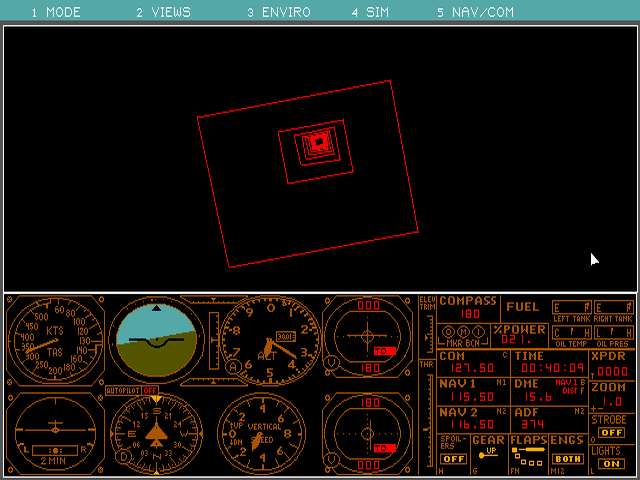Click the ALT altimeter gauge
The width and height of the screenshot is (640, 480).
pos(270,341)
